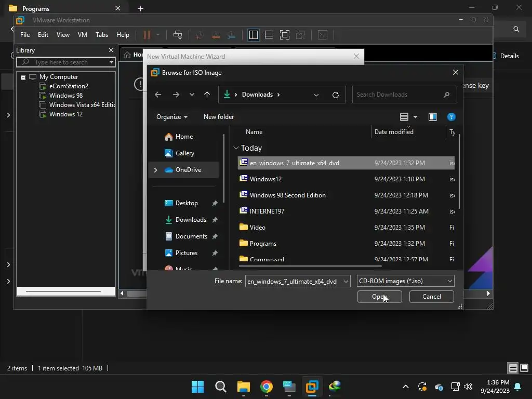Viewport: 532px width, 399px height.
Task: Open the Organize dropdown menu
Action: click(x=172, y=117)
